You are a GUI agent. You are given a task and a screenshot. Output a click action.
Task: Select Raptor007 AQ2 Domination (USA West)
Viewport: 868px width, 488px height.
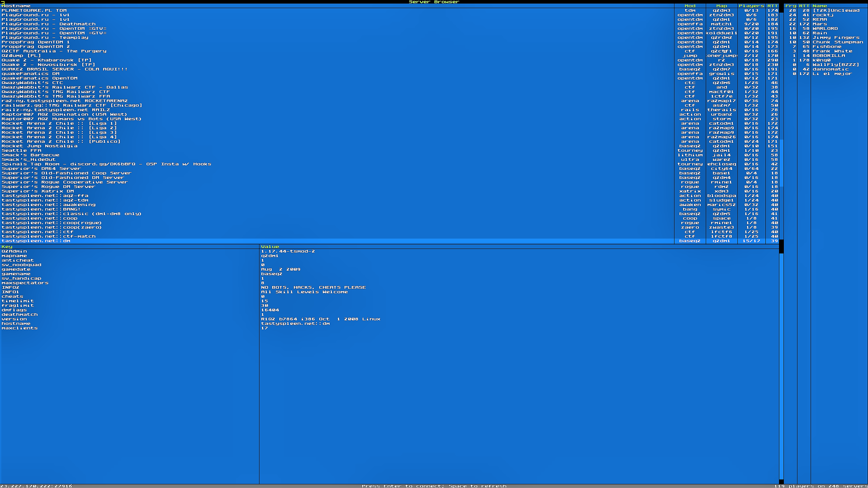tap(389, 114)
